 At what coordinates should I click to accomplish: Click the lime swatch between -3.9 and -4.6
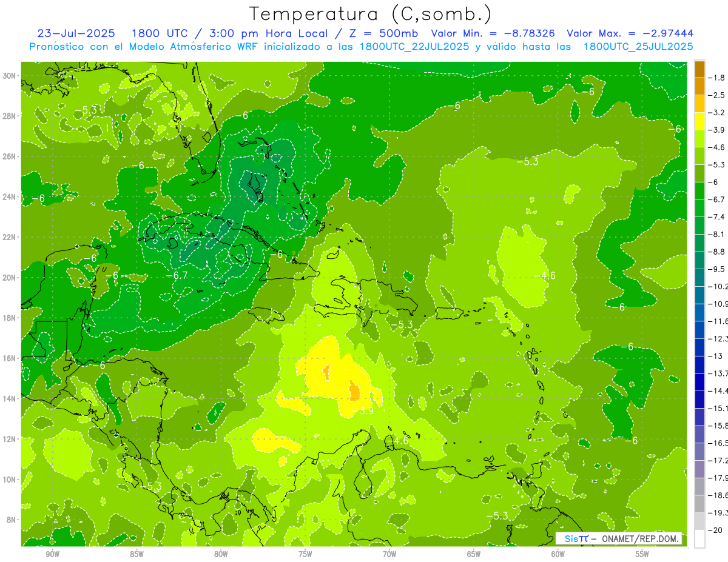[699, 138]
